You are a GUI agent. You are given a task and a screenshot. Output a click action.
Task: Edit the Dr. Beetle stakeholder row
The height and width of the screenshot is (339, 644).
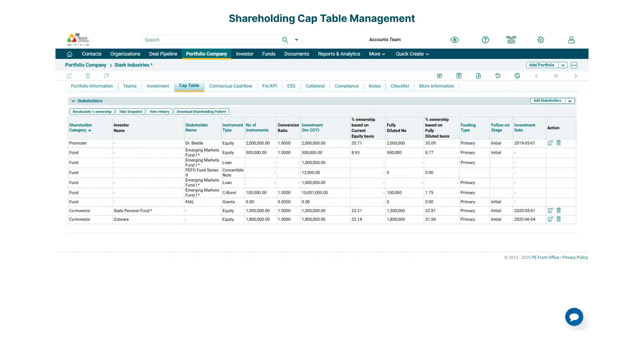click(550, 143)
